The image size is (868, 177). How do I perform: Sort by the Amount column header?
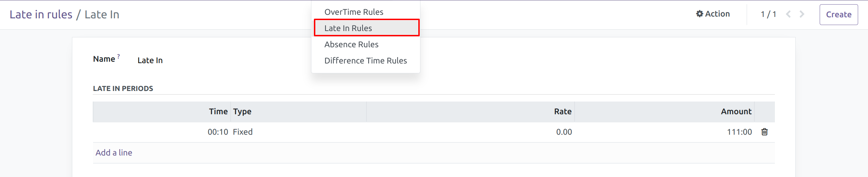(x=736, y=111)
